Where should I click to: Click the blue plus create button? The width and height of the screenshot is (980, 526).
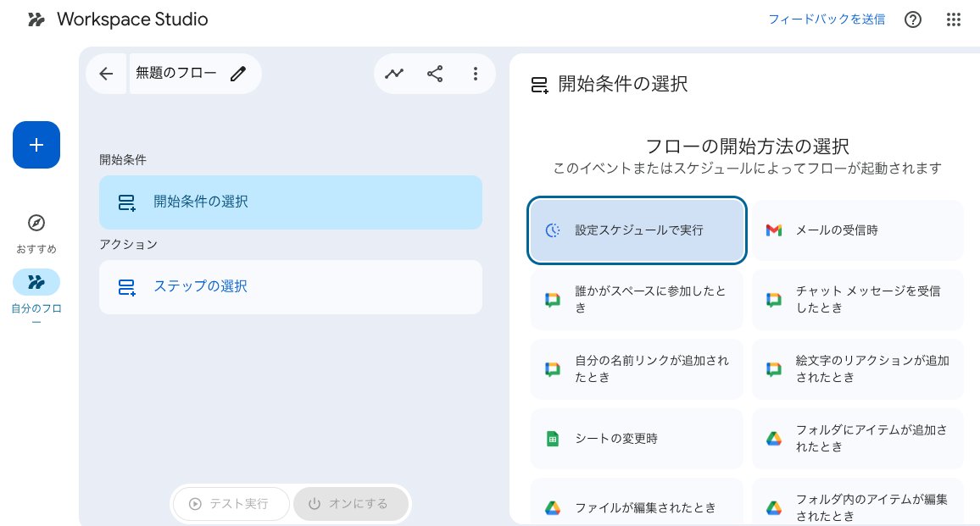tap(36, 145)
